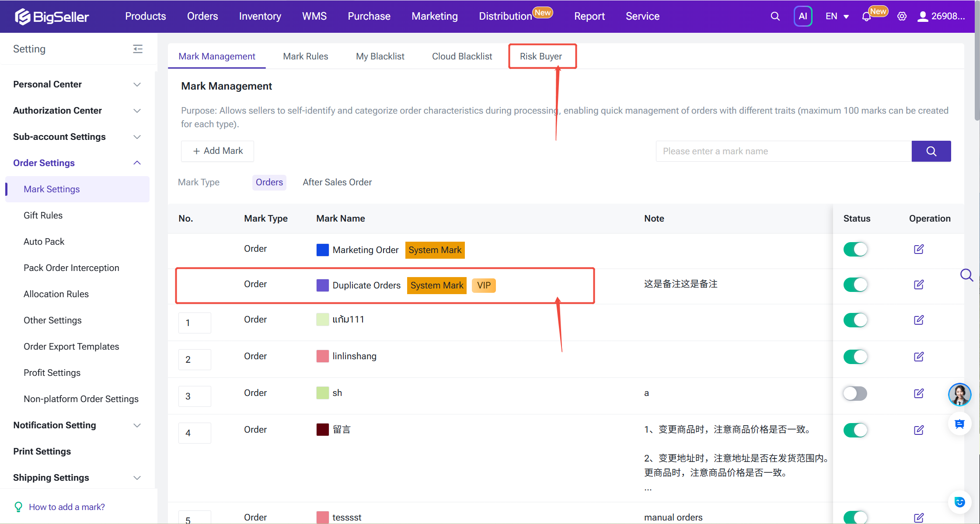Click the purple mark name search button
Image resolution: width=980 pixels, height=524 pixels.
[931, 151]
